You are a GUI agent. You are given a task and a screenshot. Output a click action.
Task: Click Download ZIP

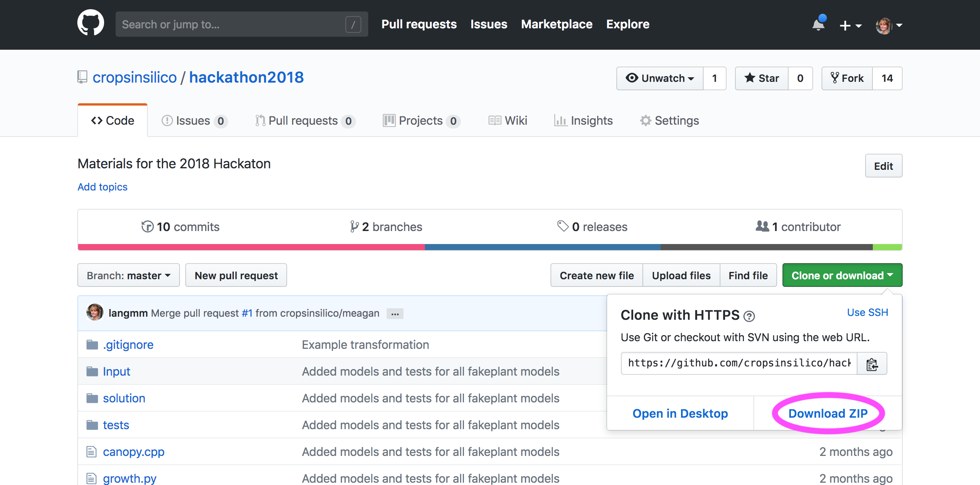(x=828, y=413)
